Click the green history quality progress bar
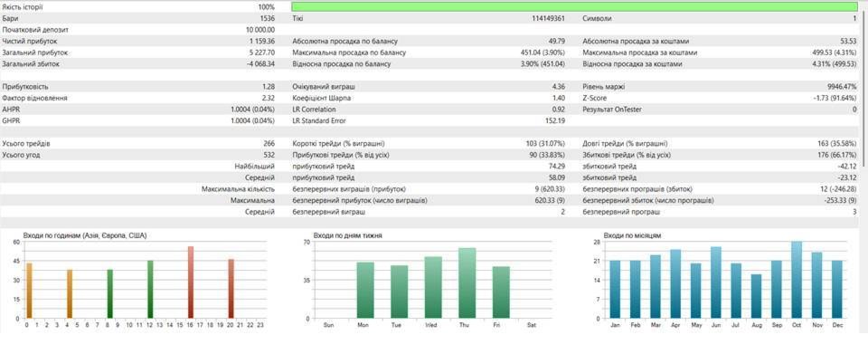The image size is (868, 354). (574, 7)
